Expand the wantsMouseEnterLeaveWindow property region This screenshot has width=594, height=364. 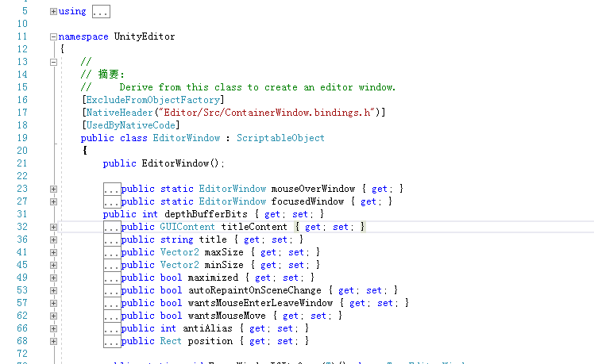[x=53, y=303]
